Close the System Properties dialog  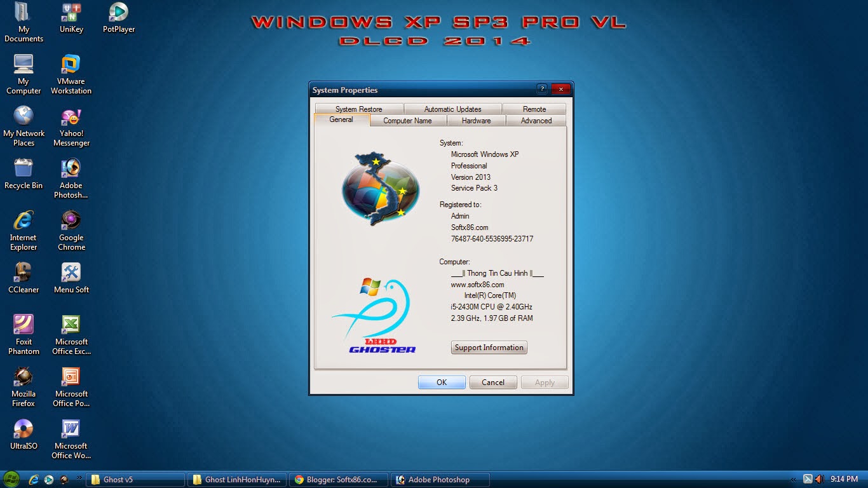560,90
